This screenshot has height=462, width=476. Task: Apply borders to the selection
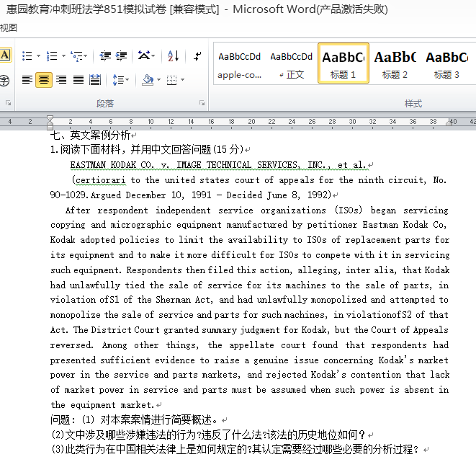coord(172,80)
